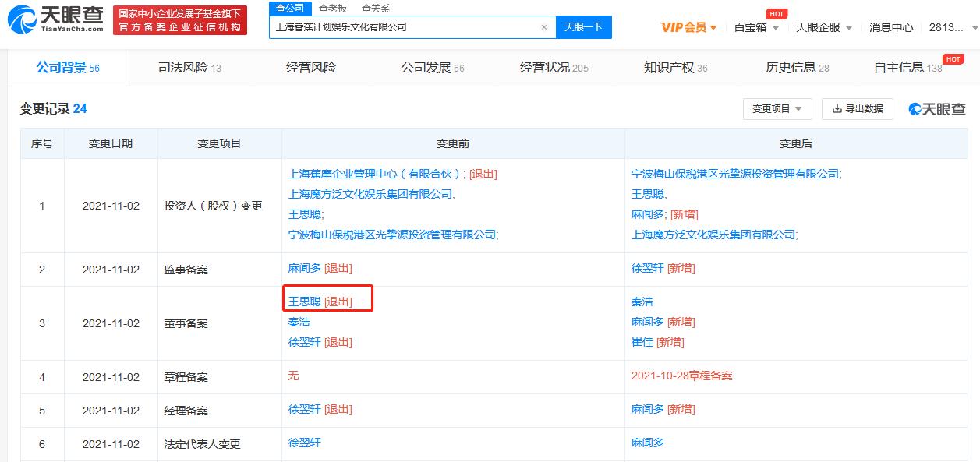Open 上海蕉摩企业管理中心（有限合伙） link

pyautogui.click(x=377, y=174)
